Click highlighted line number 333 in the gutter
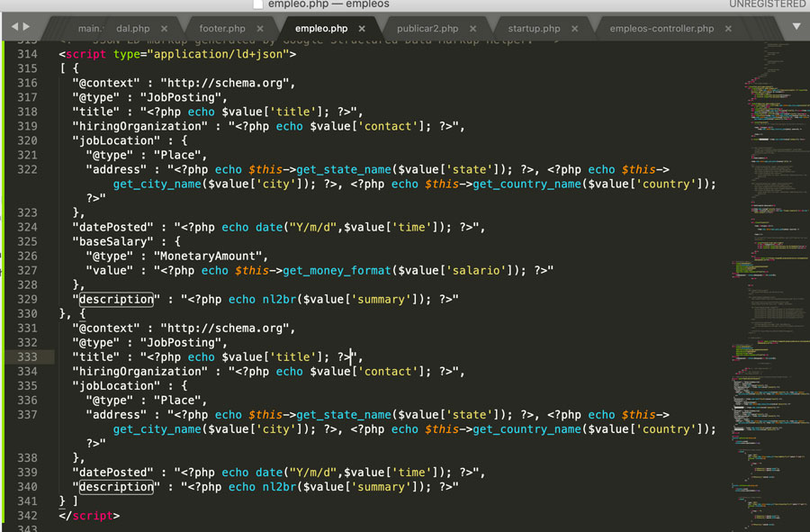 click(27, 356)
